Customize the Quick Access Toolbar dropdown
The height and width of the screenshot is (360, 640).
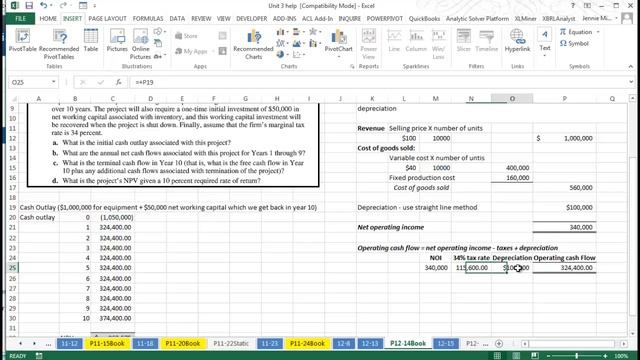click(95, 6)
